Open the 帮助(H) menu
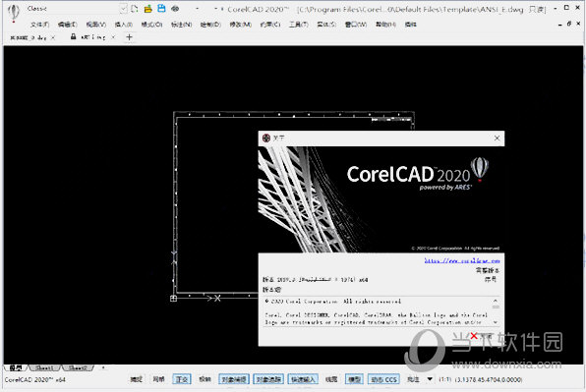 click(385, 25)
